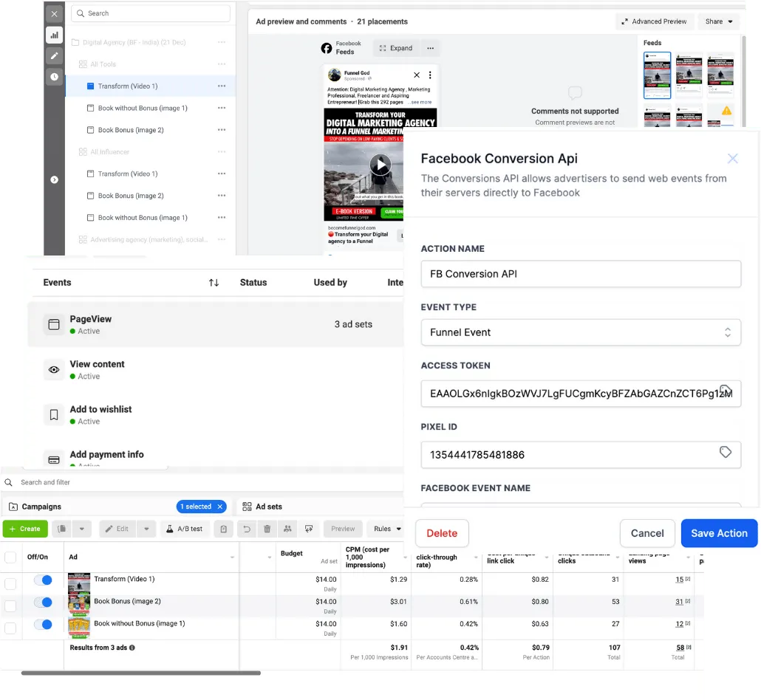Click the Add to wishlist bookmark icon

(x=54, y=415)
